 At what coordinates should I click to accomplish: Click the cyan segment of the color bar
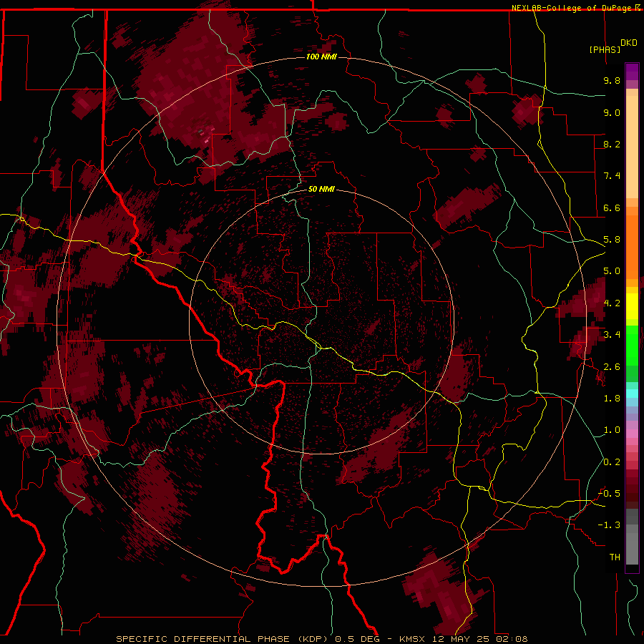coord(632,394)
